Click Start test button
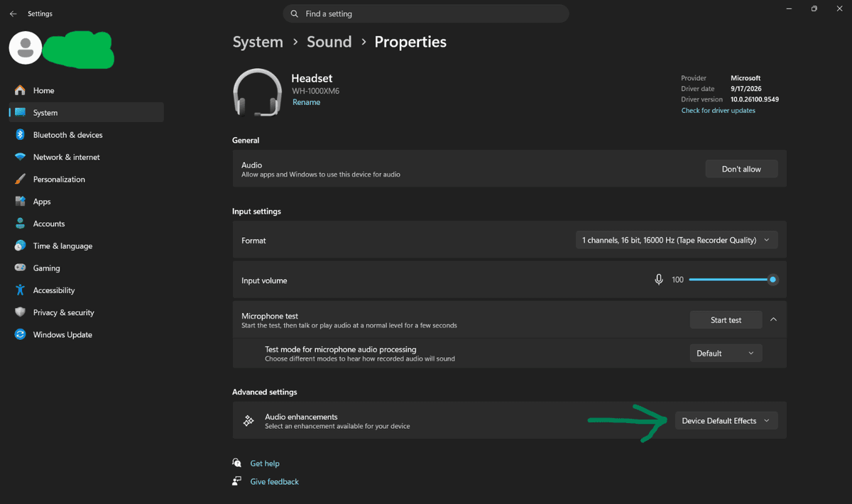The width and height of the screenshot is (852, 504). pos(726,319)
